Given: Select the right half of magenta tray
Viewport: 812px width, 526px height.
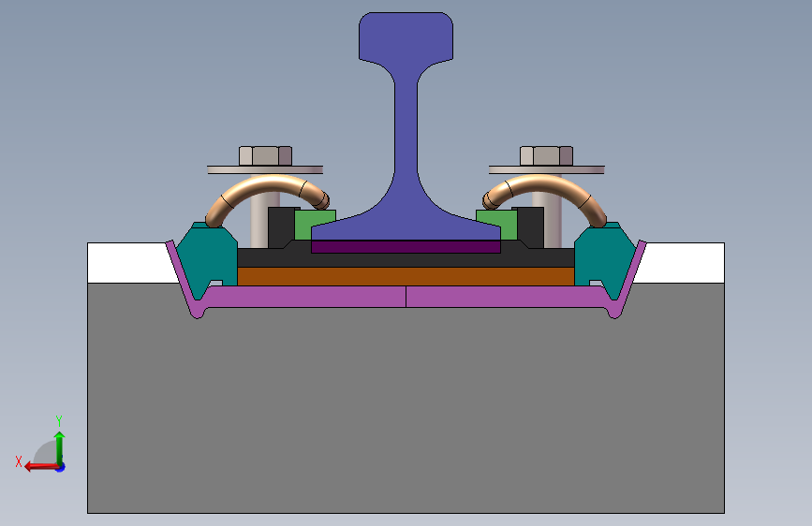Looking at the screenshot, I should pyautogui.click(x=508, y=298).
